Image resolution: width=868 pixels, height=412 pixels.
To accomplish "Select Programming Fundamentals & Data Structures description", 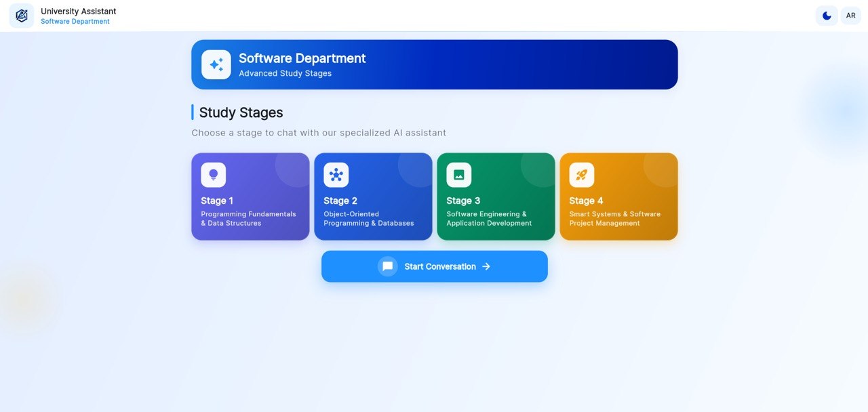I will (248, 218).
